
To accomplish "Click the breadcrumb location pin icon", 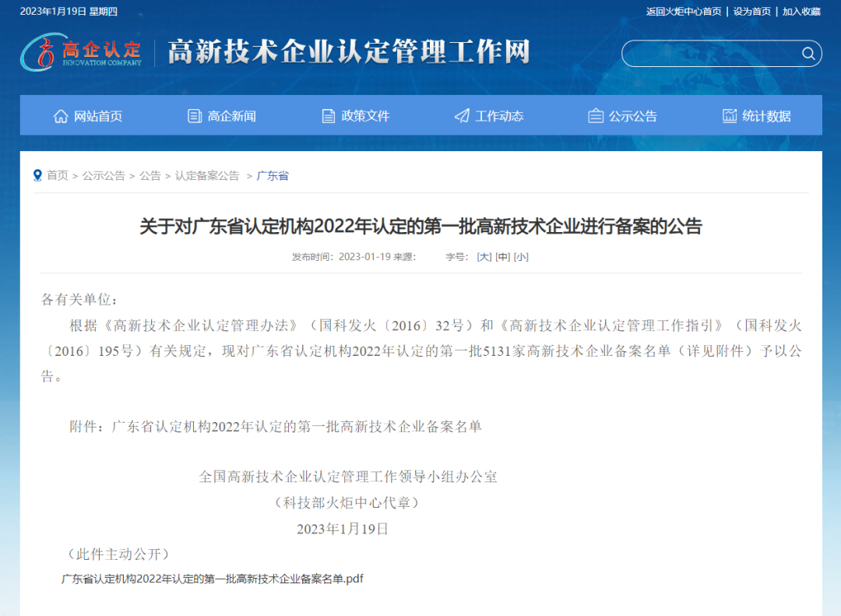I will pos(37,176).
